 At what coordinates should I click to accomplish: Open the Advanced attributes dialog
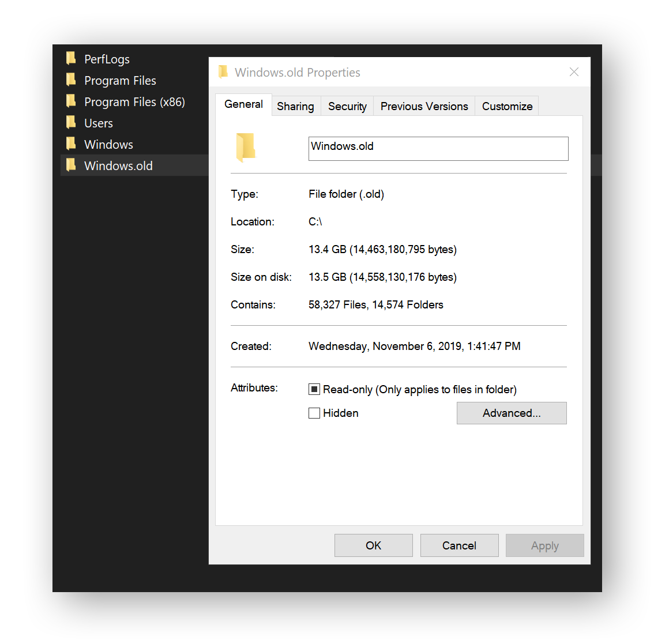pos(512,413)
